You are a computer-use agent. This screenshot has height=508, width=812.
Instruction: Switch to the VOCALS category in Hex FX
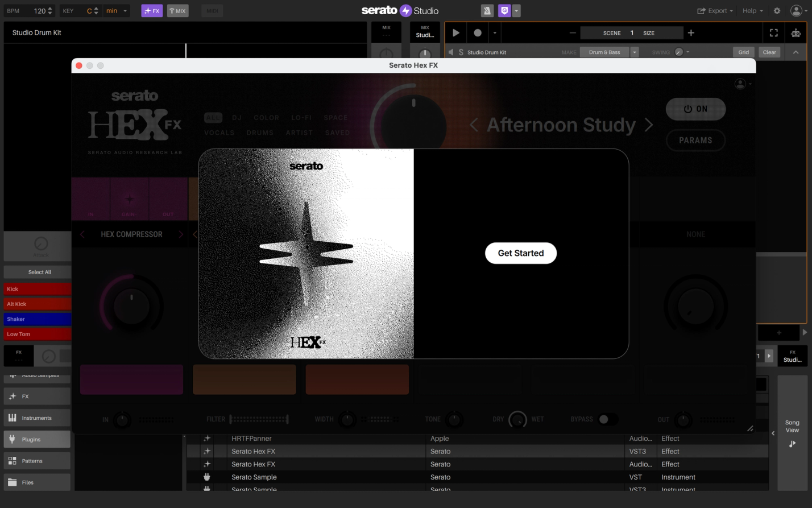[x=219, y=133]
